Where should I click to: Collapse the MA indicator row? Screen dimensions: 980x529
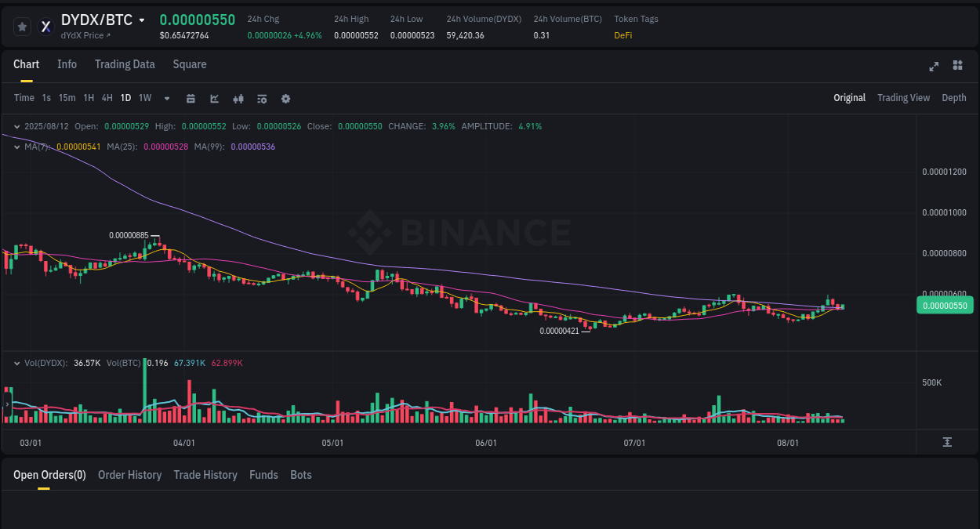(x=17, y=147)
